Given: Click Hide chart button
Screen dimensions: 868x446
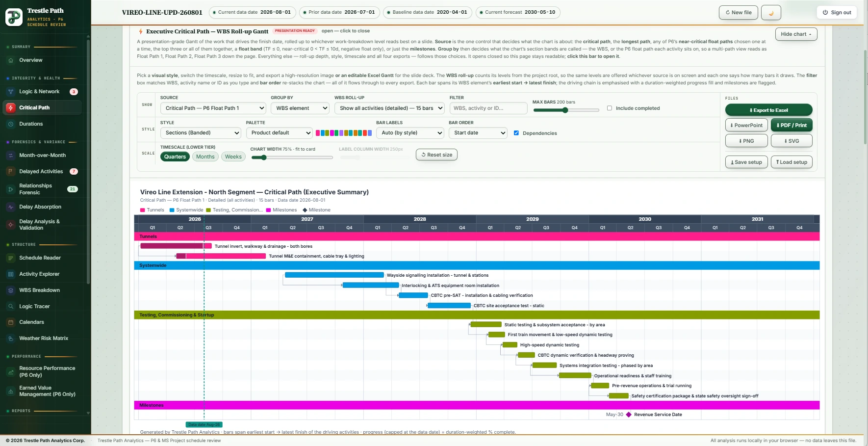Looking at the screenshot, I should [x=796, y=34].
